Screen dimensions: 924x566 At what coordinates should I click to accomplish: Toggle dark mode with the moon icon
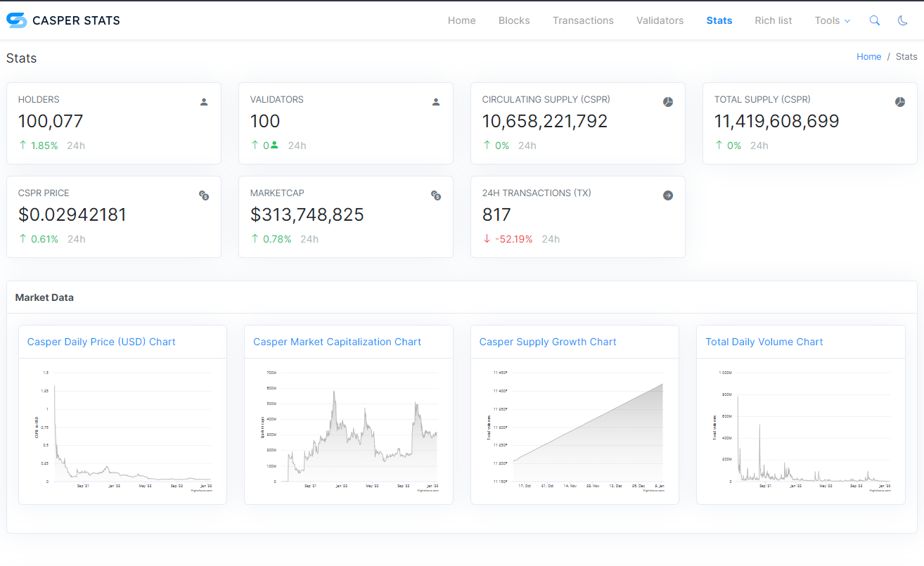tap(902, 20)
